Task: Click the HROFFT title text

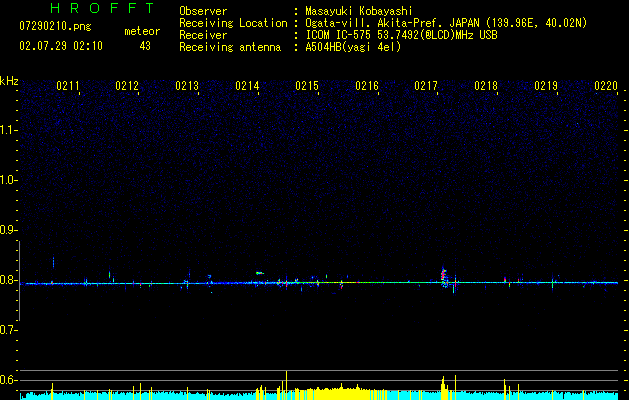Action: 103,8
